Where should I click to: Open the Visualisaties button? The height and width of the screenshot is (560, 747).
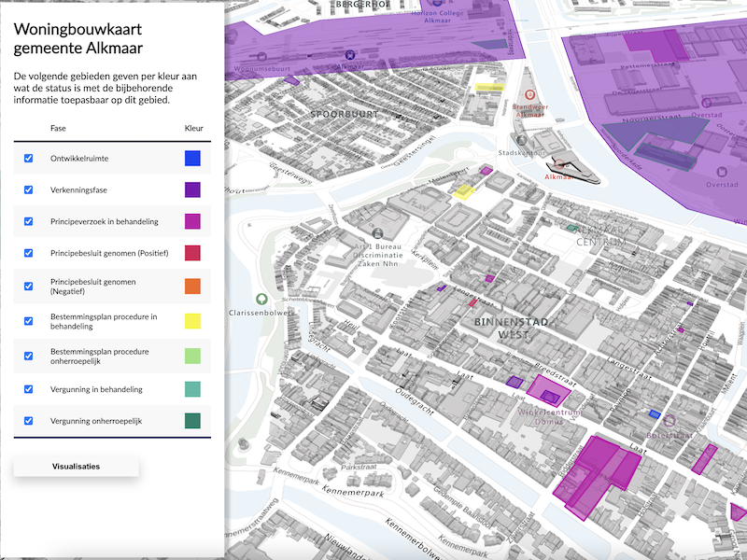(x=77, y=466)
